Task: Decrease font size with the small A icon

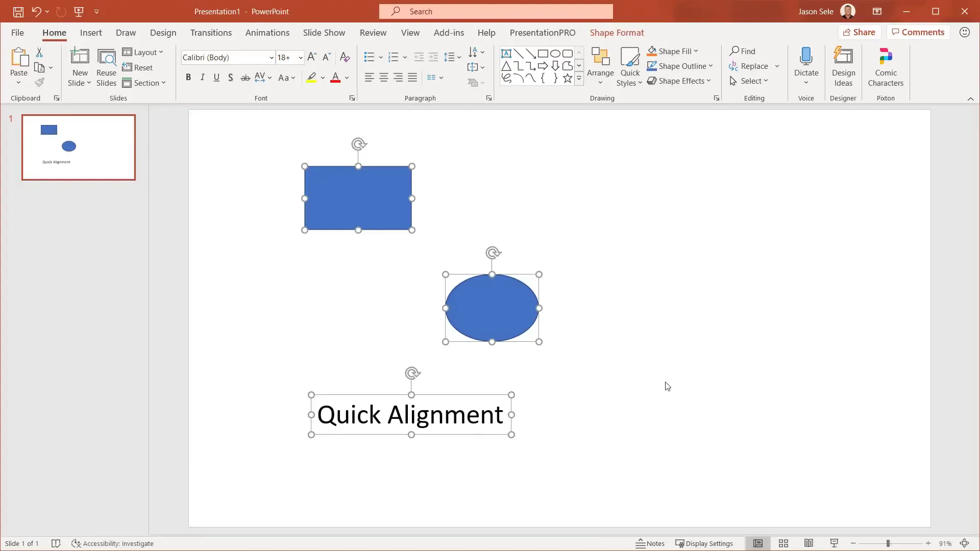Action: (327, 57)
